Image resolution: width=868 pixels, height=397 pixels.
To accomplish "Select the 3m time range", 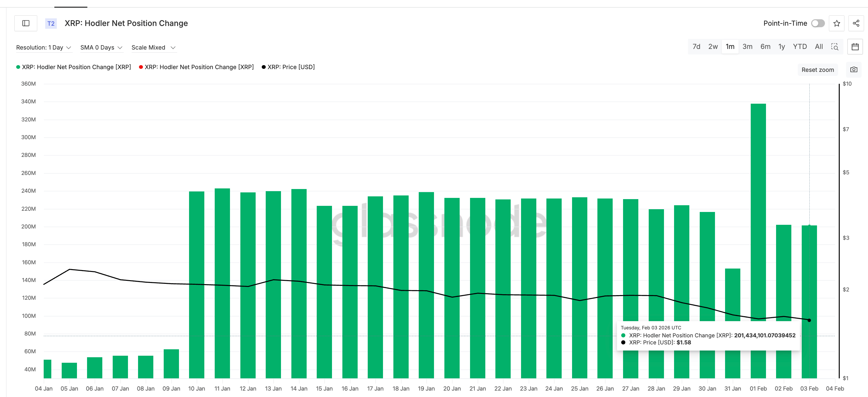I will 747,46.
